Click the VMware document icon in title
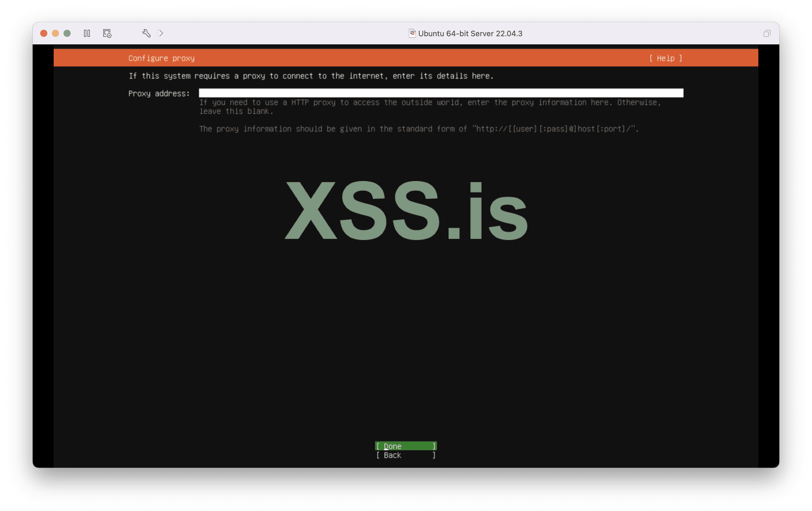This screenshot has width=812, height=511. coord(412,33)
